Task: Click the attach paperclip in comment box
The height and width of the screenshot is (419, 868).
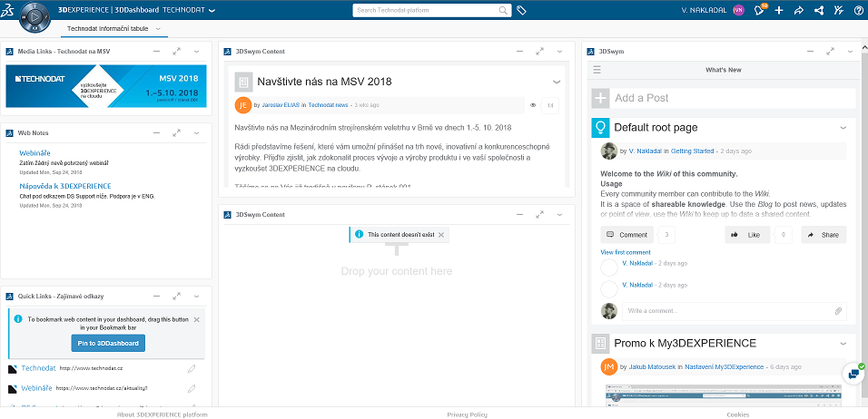Action: (838, 311)
